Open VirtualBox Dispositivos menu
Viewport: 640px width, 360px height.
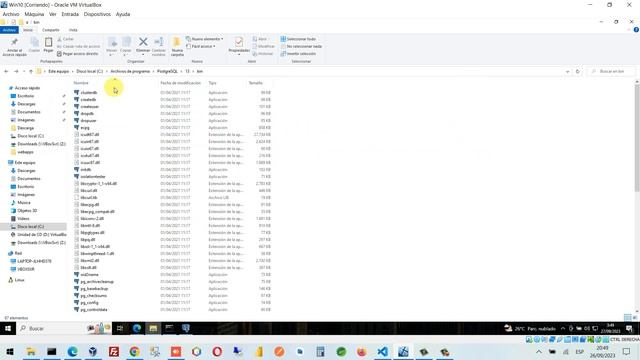pos(97,14)
